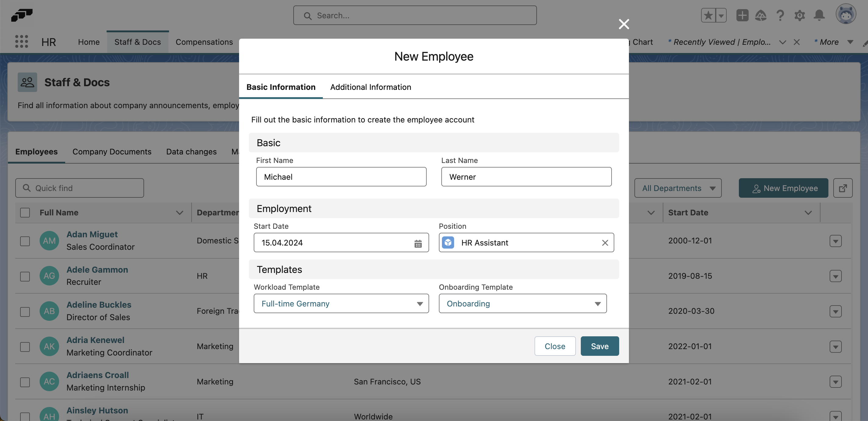868x421 pixels.
Task: Open the app launcher waffle icon
Action: [x=21, y=41]
